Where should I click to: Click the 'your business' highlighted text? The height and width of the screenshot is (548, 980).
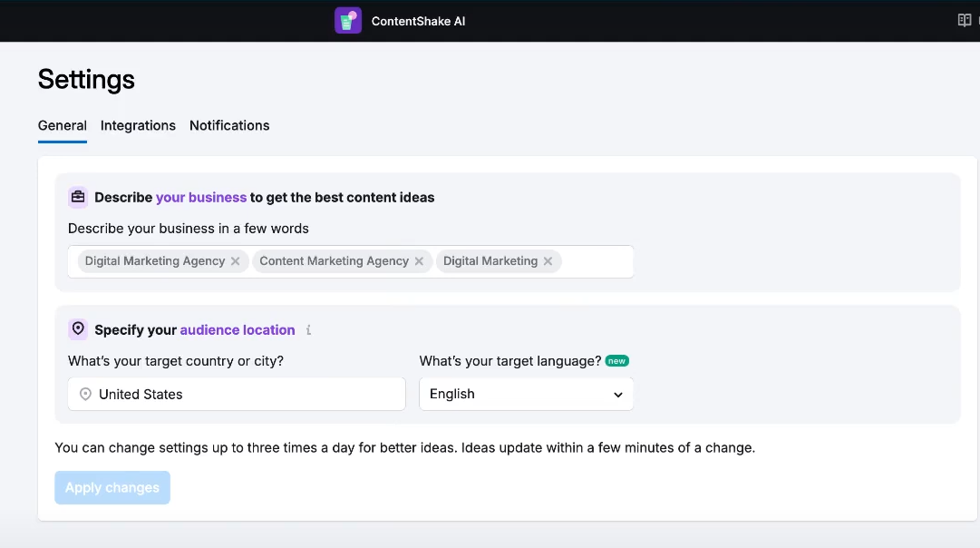click(201, 198)
